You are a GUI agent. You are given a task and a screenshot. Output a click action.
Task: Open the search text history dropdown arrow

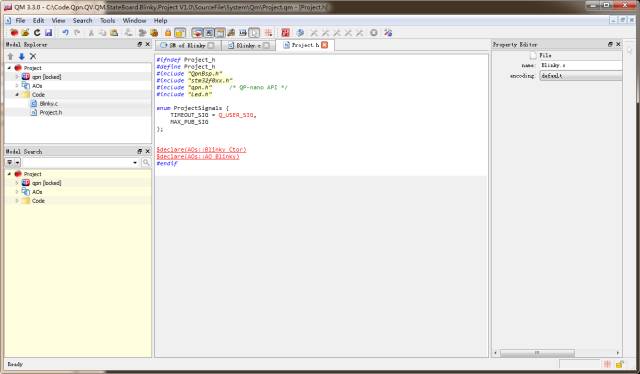coord(135,163)
